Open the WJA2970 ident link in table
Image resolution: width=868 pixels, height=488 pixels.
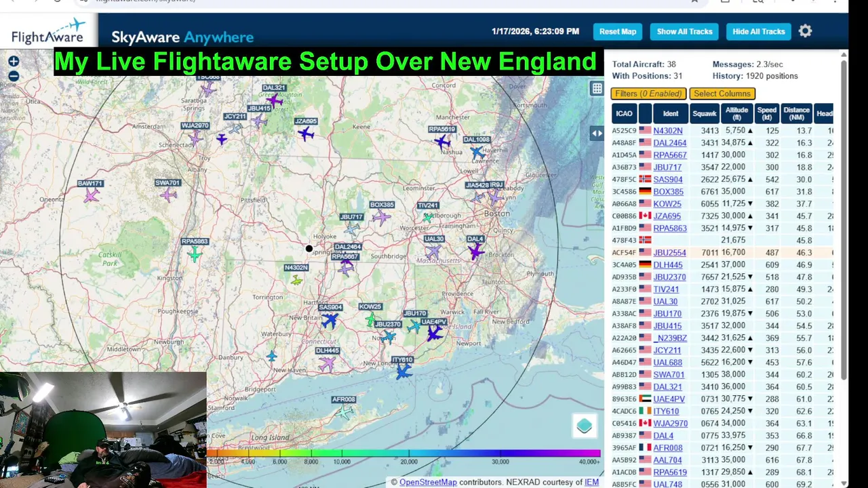(x=671, y=424)
